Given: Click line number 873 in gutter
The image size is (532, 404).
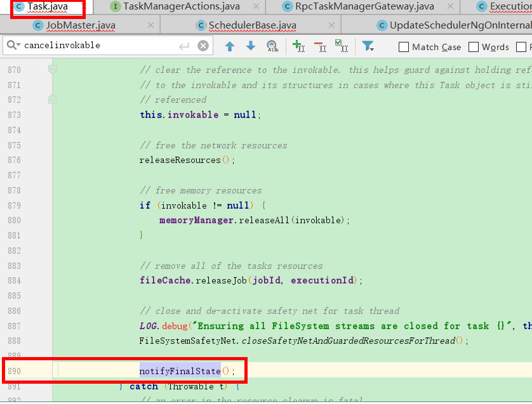Looking at the screenshot, I should (x=14, y=115).
